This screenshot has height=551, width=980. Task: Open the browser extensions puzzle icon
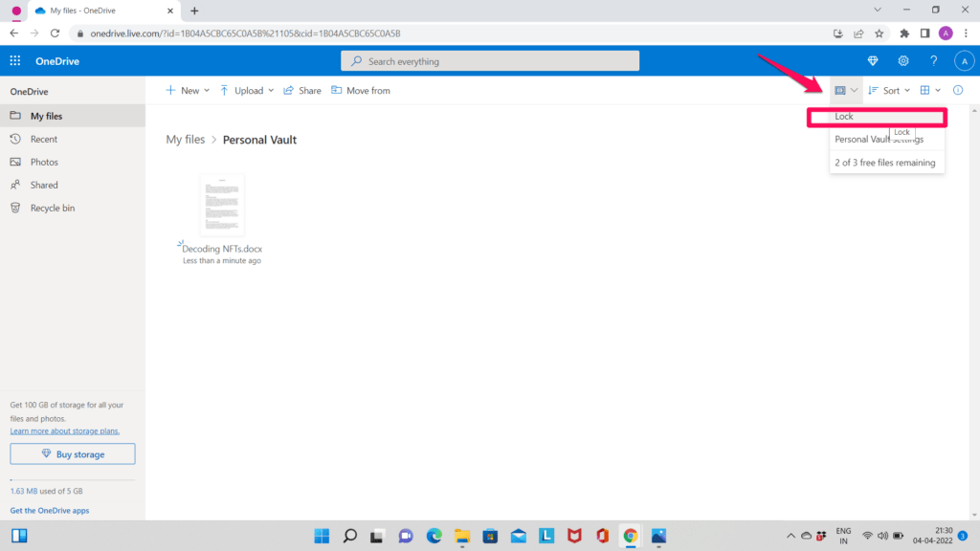click(x=903, y=32)
